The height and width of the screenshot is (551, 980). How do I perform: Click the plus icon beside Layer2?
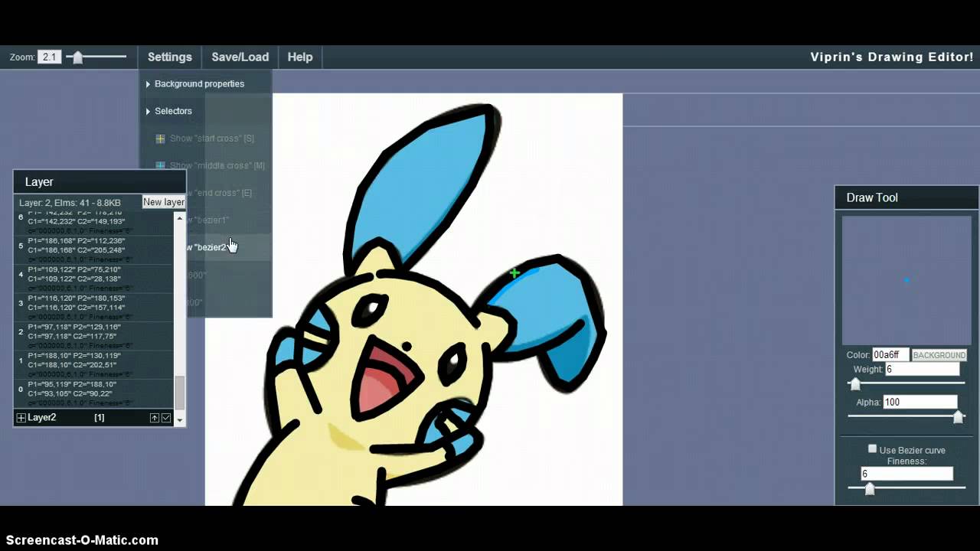pyautogui.click(x=21, y=418)
